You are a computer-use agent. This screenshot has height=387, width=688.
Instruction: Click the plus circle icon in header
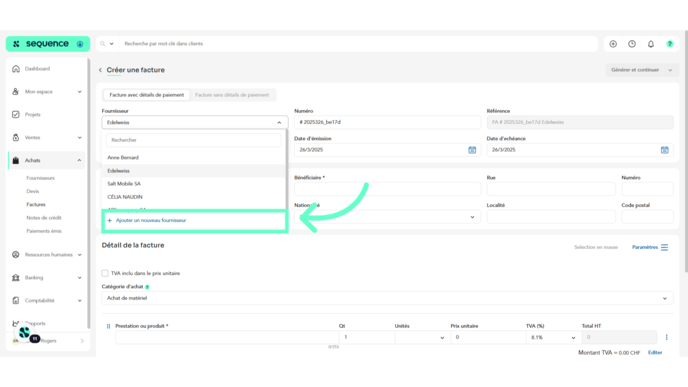pyautogui.click(x=613, y=44)
